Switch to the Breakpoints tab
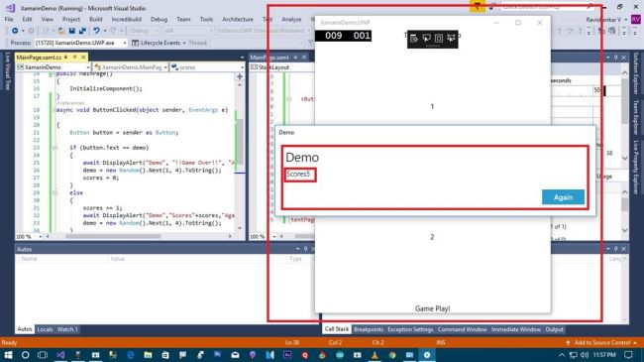The width and height of the screenshot is (644, 362). click(x=369, y=329)
